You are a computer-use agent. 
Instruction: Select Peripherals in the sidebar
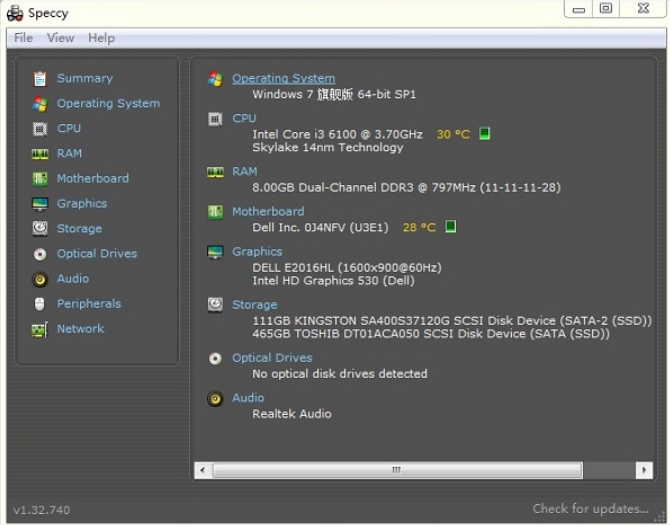(x=89, y=304)
